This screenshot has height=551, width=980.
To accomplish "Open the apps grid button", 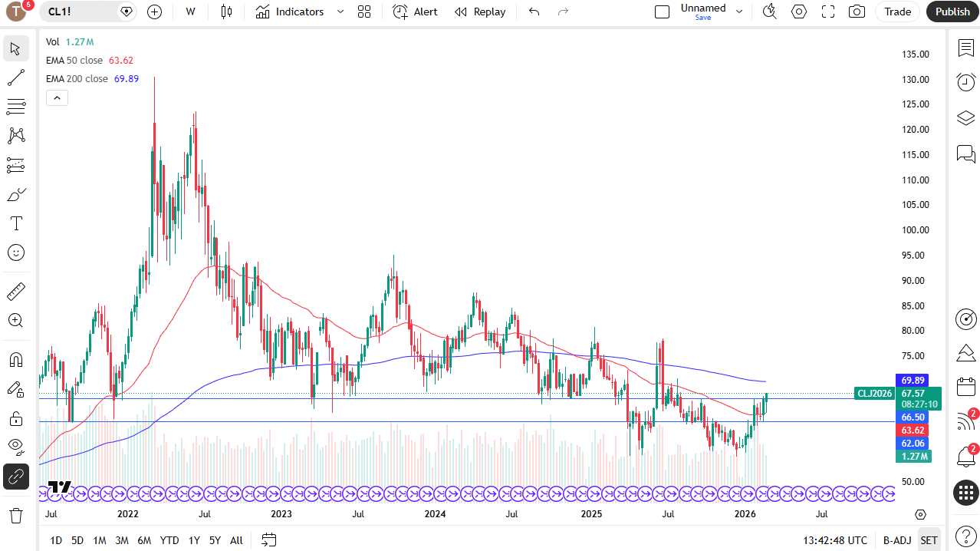I will pyautogui.click(x=965, y=493).
